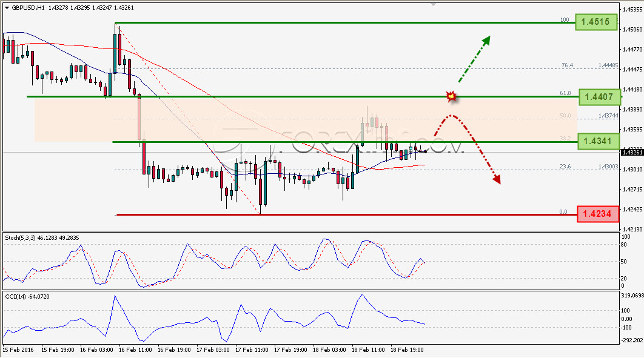Image resolution: width=644 pixels, height=358 pixels.
Task: Click the Fibonacci price 1.43744
Action: pos(608,116)
